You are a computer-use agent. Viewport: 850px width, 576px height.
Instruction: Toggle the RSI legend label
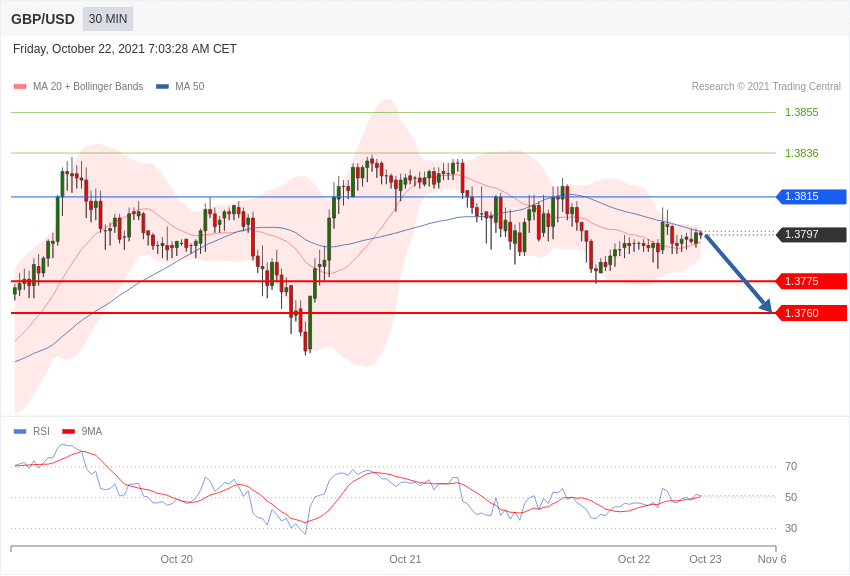(41, 431)
